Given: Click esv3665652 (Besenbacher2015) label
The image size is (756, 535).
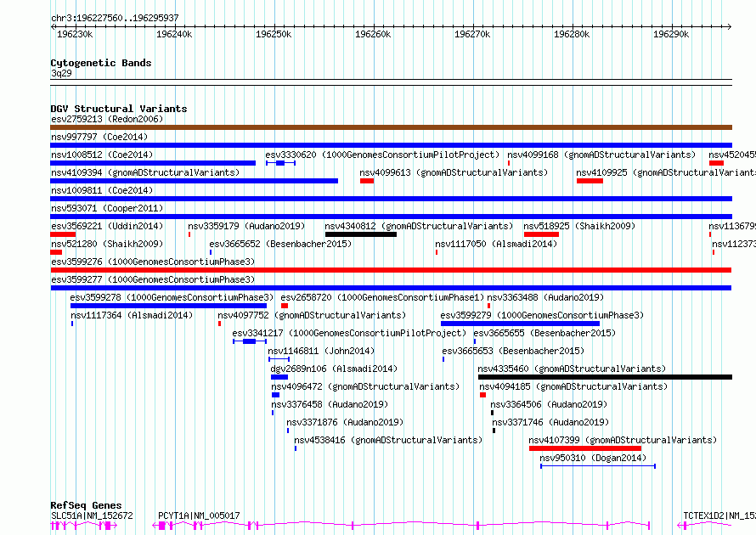Looking at the screenshot, I should coord(280,244).
